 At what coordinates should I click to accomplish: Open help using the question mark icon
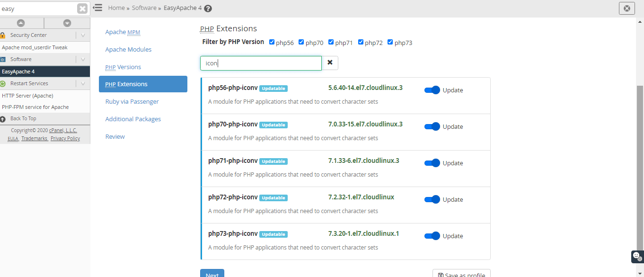pos(207,8)
